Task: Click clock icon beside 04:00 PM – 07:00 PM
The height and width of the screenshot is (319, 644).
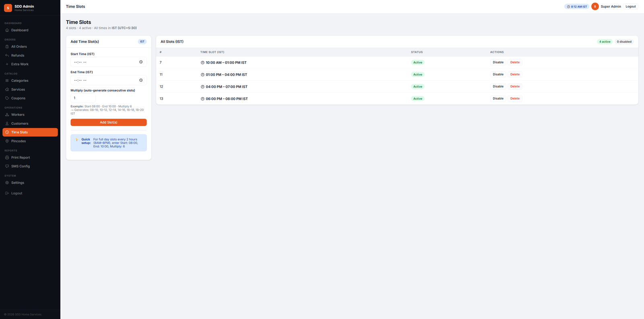Action: point(202,87)
